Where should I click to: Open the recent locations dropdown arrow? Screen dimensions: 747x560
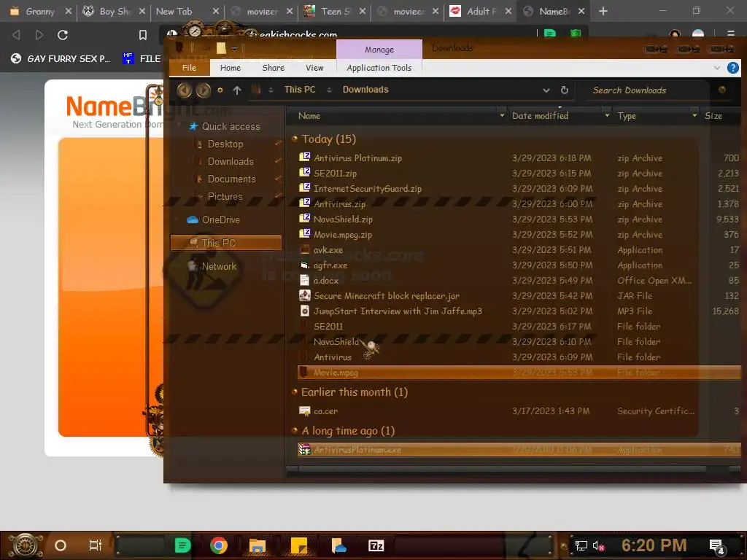pyautogui.click(x=220, y=90)
